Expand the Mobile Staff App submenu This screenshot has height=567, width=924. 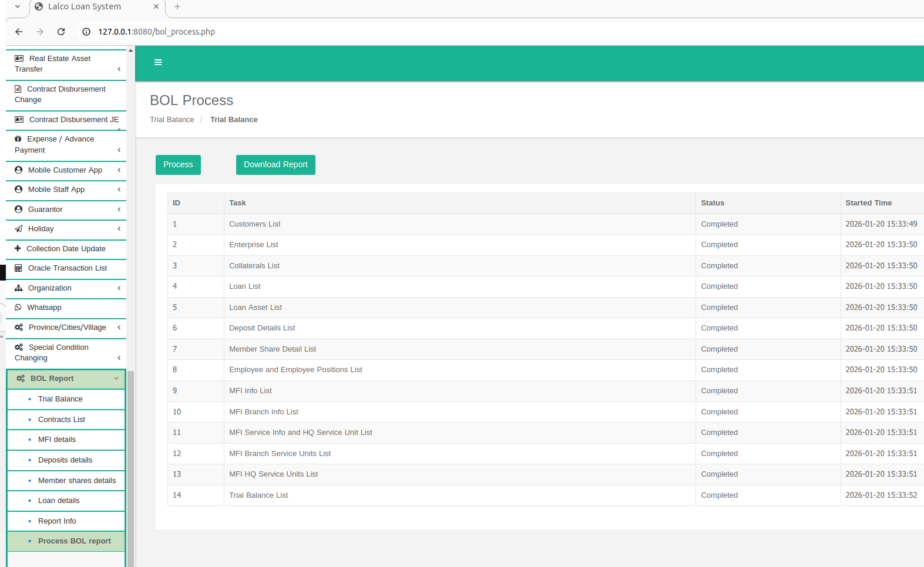(119, 190)
